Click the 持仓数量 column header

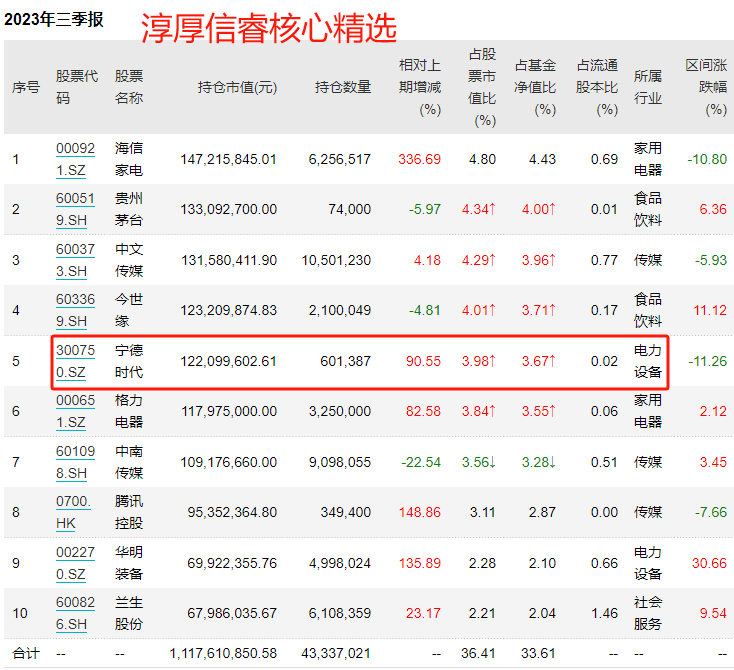343,87
